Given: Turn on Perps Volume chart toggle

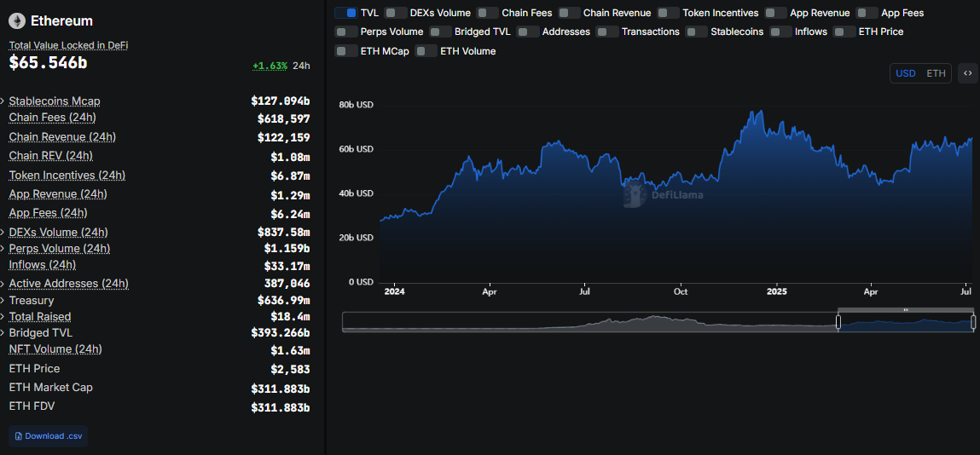Looking at the screenshot, I should (x=345, y=32).
